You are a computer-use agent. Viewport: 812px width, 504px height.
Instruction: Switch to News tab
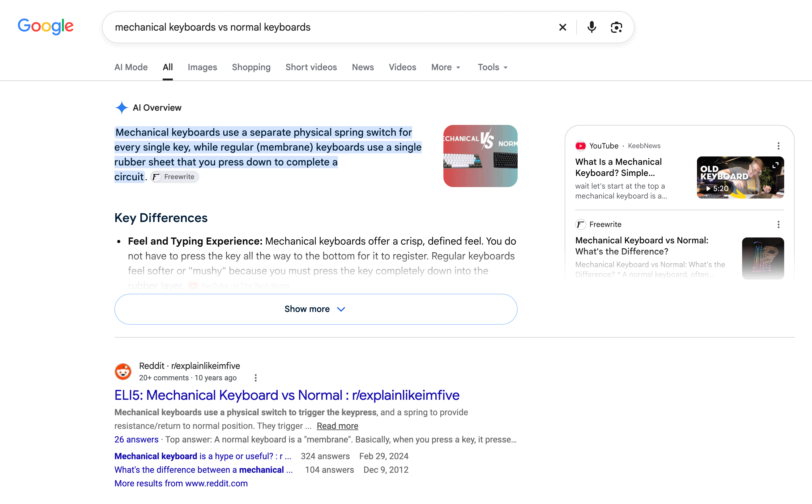tap(363, 67)
